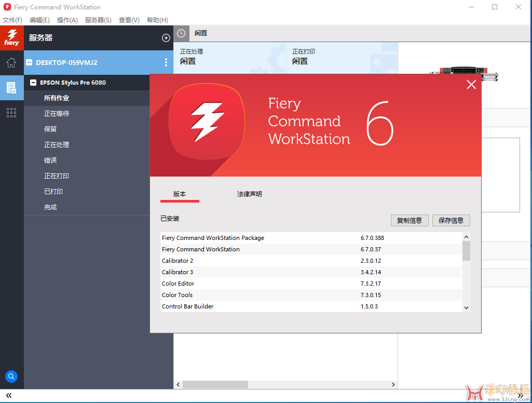The width and height of the screenshot is (532, 403).
Task: Click the printer thumbnail image
Action: [x=464, y=74]
